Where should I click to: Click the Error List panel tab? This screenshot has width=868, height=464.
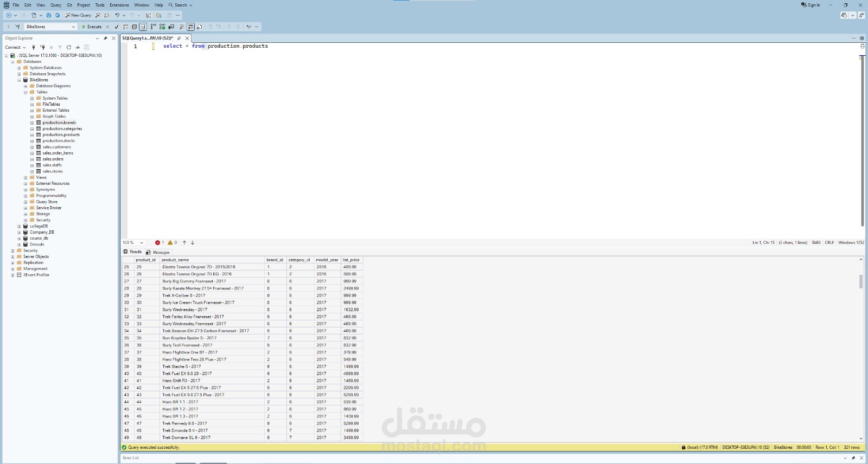pos(131,458)
